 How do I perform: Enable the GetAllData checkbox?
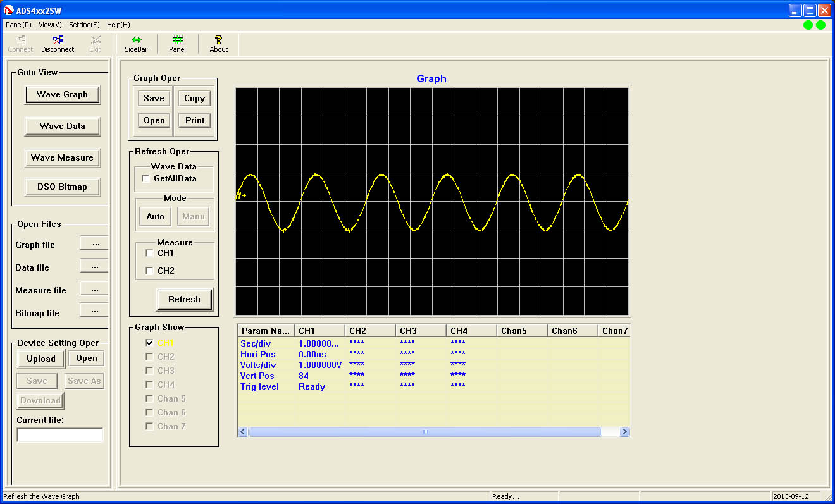pos(145,179)
